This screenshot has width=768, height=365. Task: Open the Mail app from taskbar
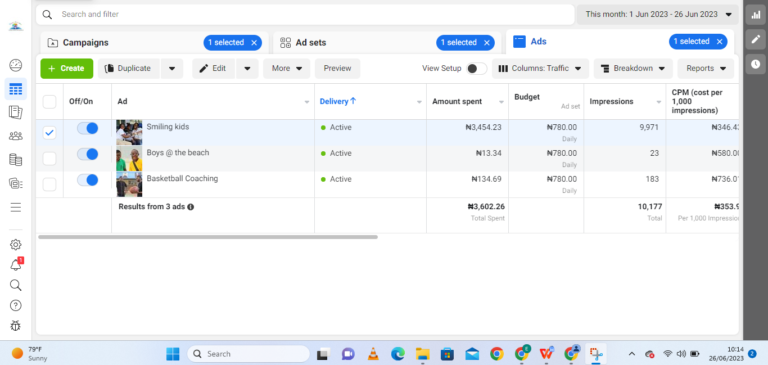(472, 354)
